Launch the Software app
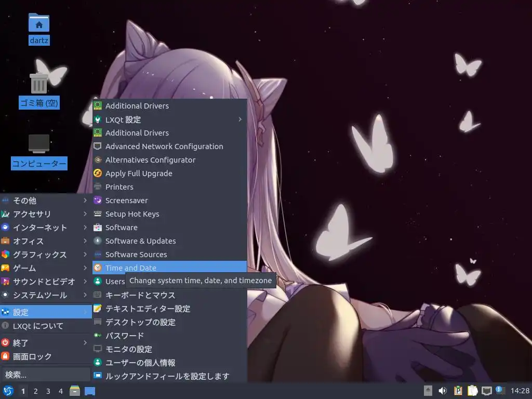 pos(170,228)
